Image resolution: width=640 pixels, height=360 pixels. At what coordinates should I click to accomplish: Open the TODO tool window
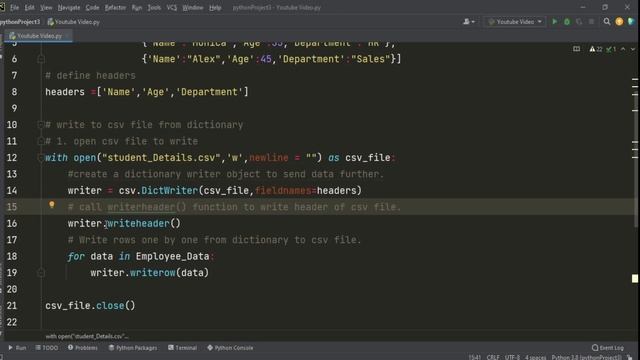[47, 348]
